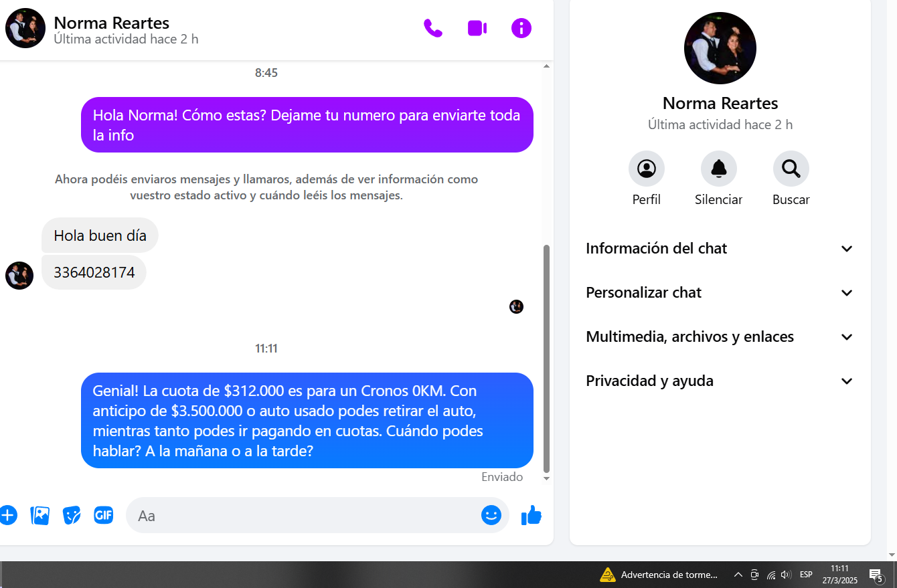Screen dimensions: 897x588
Task: Open the Meet Now tray icon
Action: coord(754,575)
